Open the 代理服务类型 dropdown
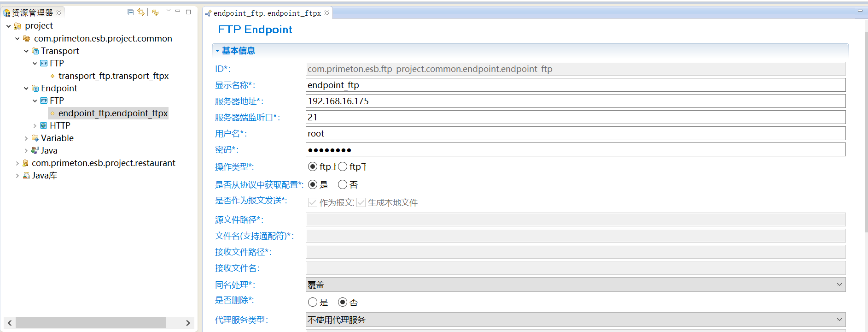 [x=575, y=320]
